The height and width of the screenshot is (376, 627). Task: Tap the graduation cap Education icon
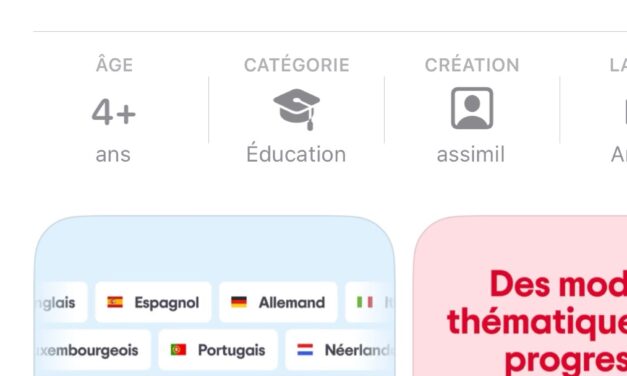pyautogui.click(x=296, y=109)
